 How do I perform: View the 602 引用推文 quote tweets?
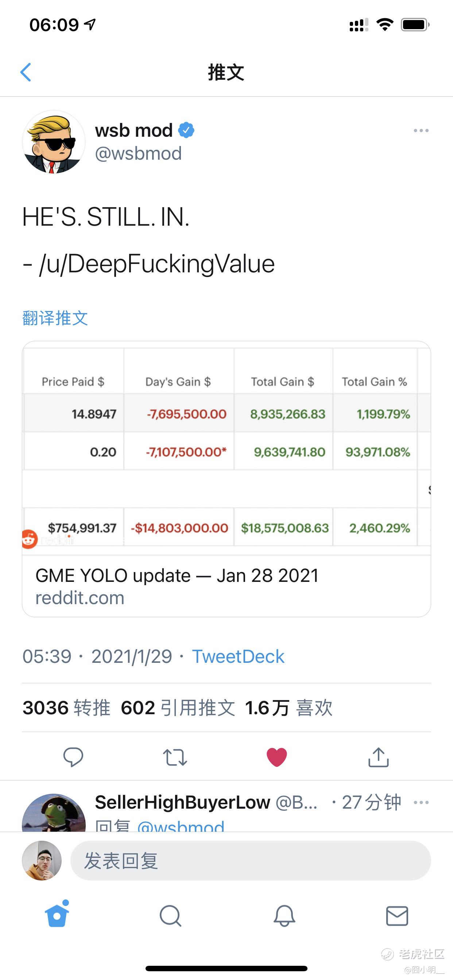(x=178, y=708)
